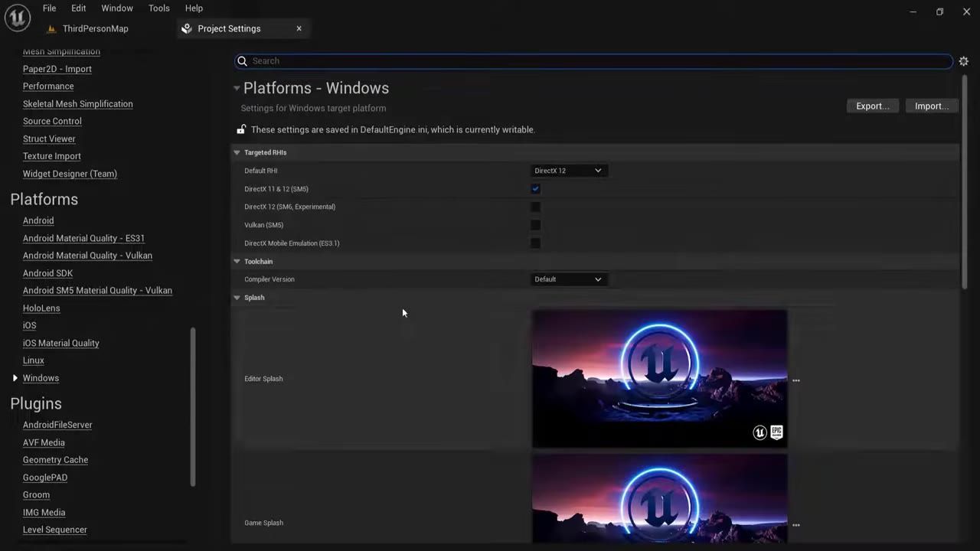Click the settings Search field
The image size is (980, 551).
593,61
